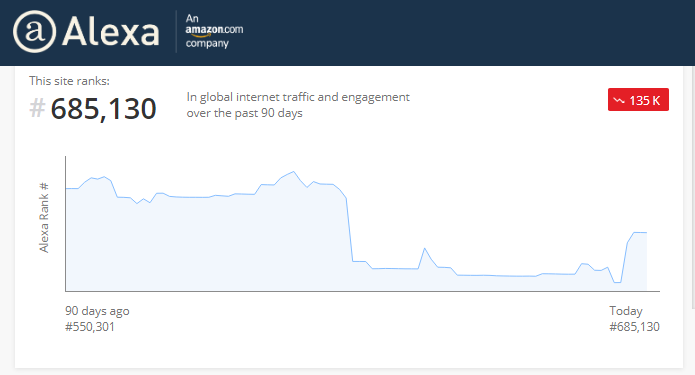This screenshot has width=695, height=375.
Task: Click the Alexa wordmark text in header
Action: coord(111,31)
